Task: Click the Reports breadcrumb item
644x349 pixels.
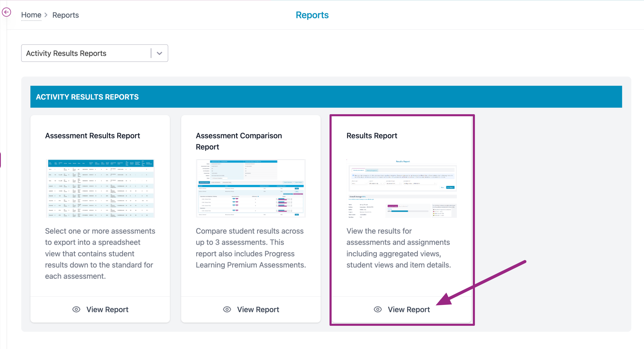Action: (66, 15)
